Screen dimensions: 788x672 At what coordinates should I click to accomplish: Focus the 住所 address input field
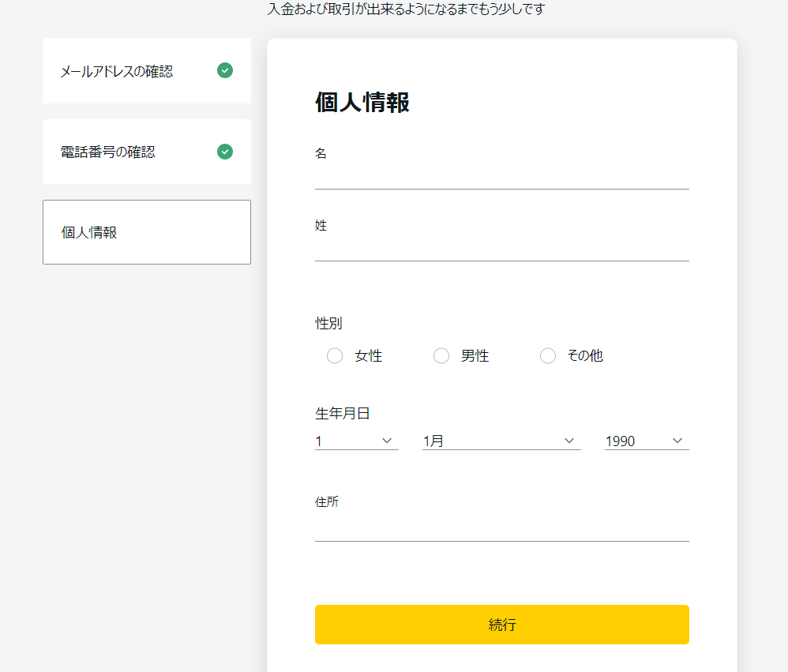[501, 529]
